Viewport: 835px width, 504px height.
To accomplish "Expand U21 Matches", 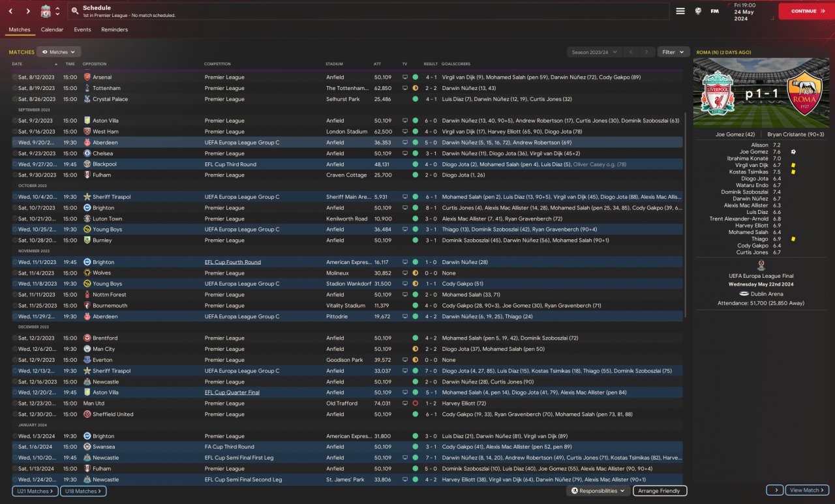I will [35, 491].
